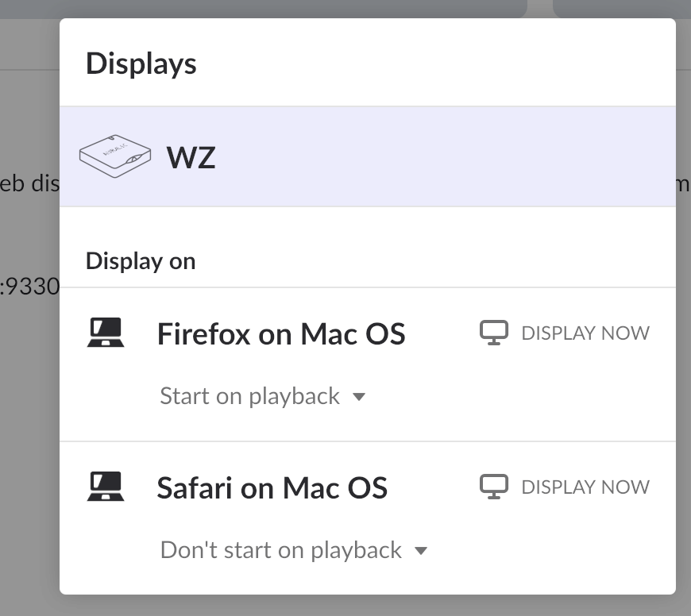This screenshot has height=616, width=691.
Task: Click the partially hidden ":9330" text behind the dialog
Action: pyautogui.click(x=30, y=287)
